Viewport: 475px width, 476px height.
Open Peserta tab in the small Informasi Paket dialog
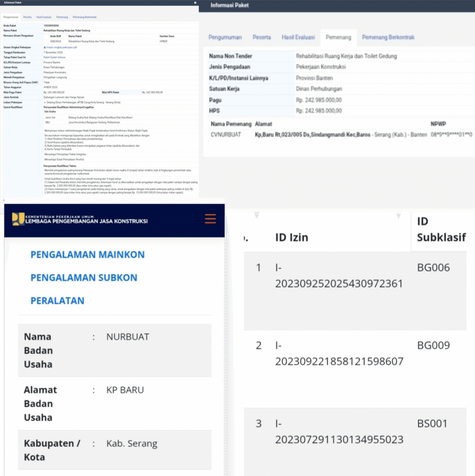(27, 17)
